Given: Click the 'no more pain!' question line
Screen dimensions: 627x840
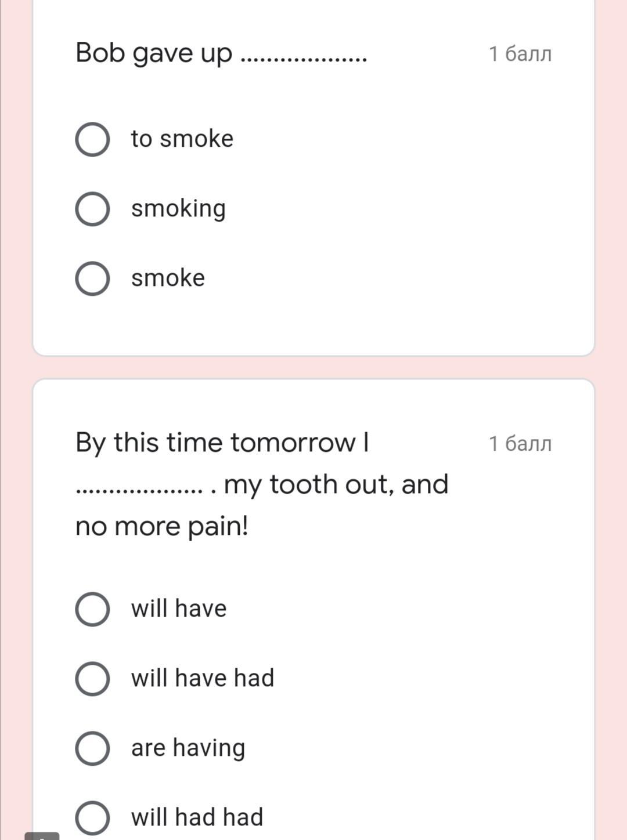Looking at the screenshot, I should click(x=162, y=527).
